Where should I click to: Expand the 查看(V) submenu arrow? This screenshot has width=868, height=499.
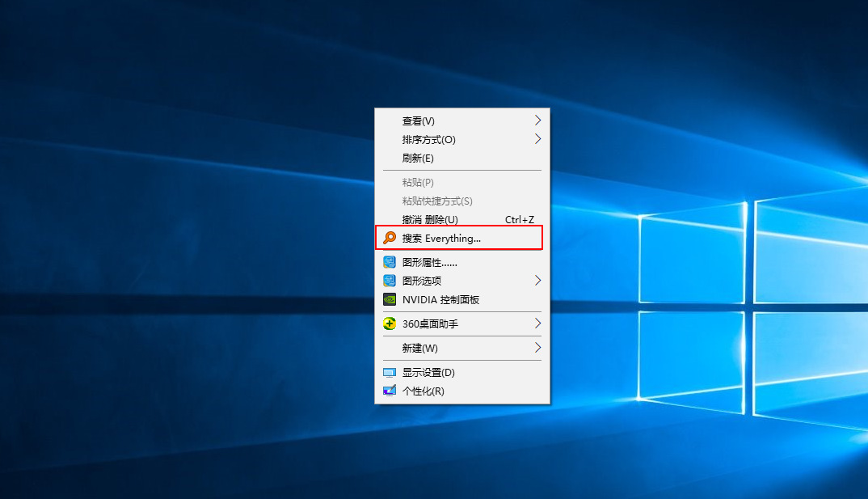click(537, 121)
